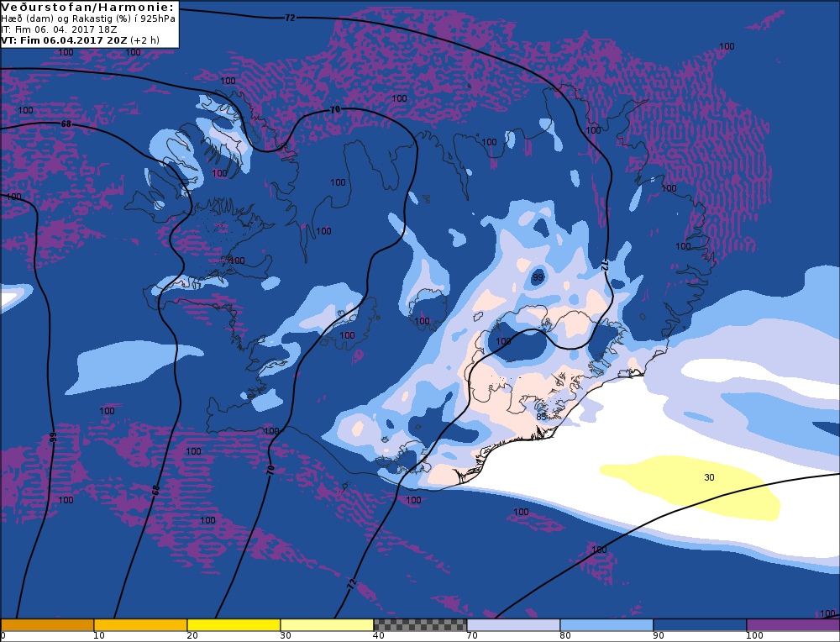Click the legend scale label '20'
The width and height of the screenshot is (840, 642).
coord(192,636)
